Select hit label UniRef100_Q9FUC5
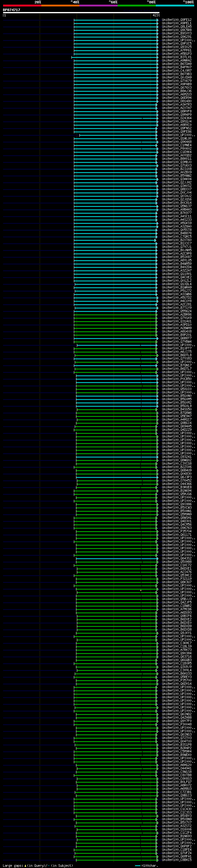 click(177, 43)
